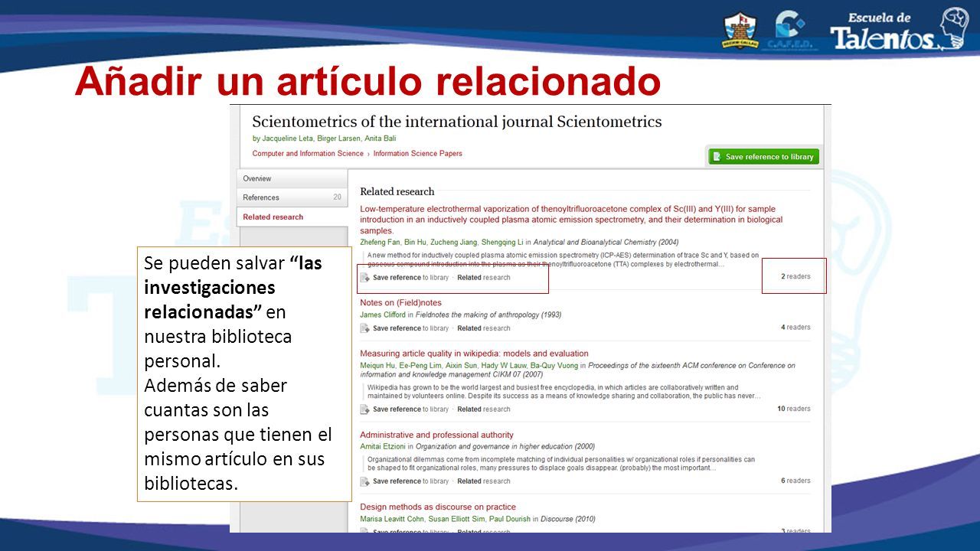Click save icon for Low-temperature electrothermal article

[365, 278]
